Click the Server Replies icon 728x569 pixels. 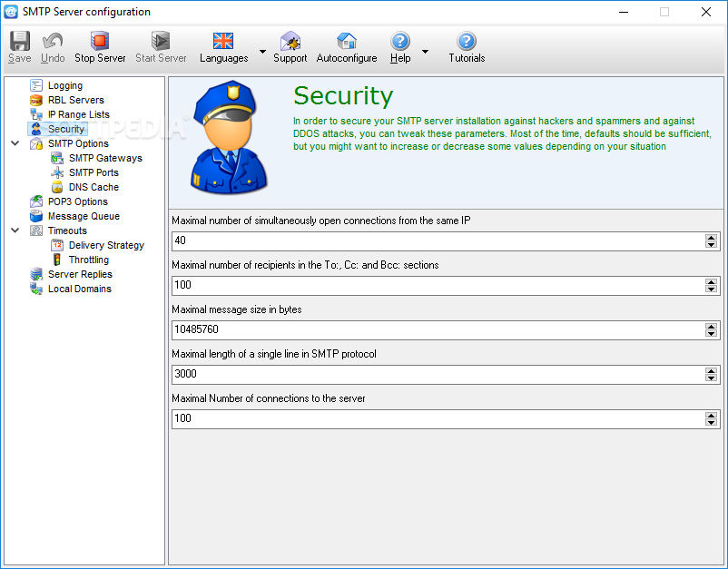pos(36,274)
